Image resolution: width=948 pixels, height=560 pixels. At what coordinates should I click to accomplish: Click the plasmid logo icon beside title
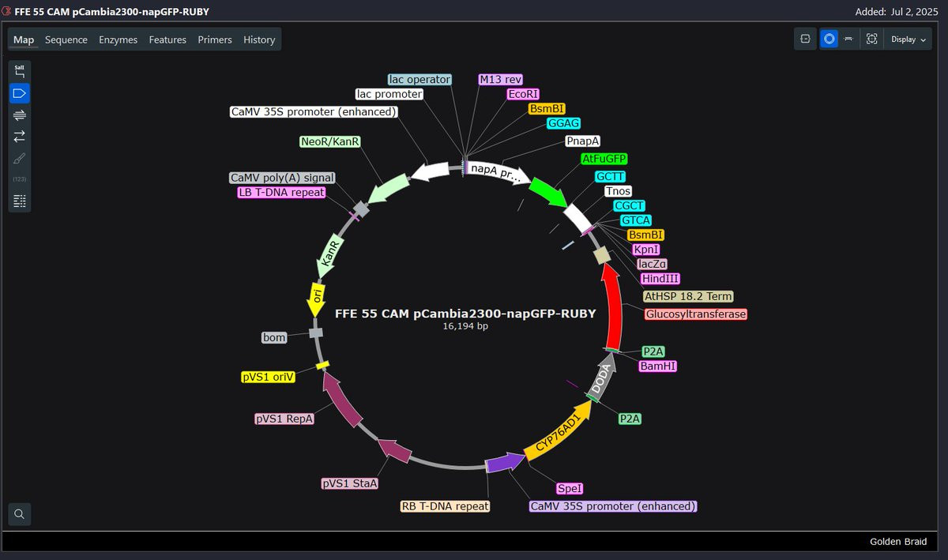coord(7,12)
